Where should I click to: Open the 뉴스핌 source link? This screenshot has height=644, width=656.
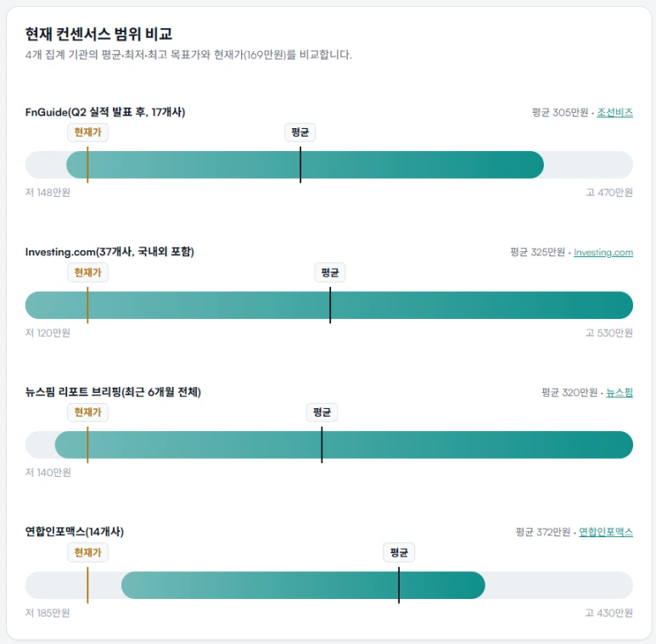(x=620, y=393)
